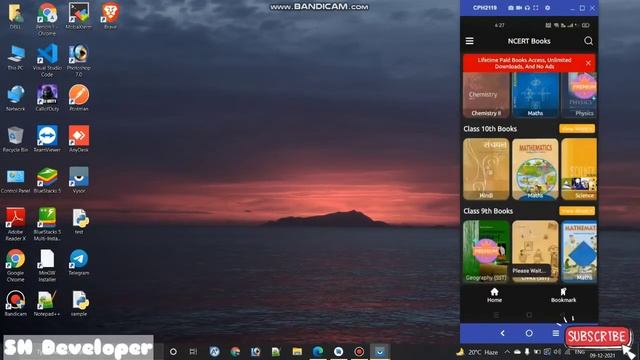The height and width of the screenshot is (360, 640).
Task: Select the Bandicam desktop icon
Action: (x=16, y=303)
